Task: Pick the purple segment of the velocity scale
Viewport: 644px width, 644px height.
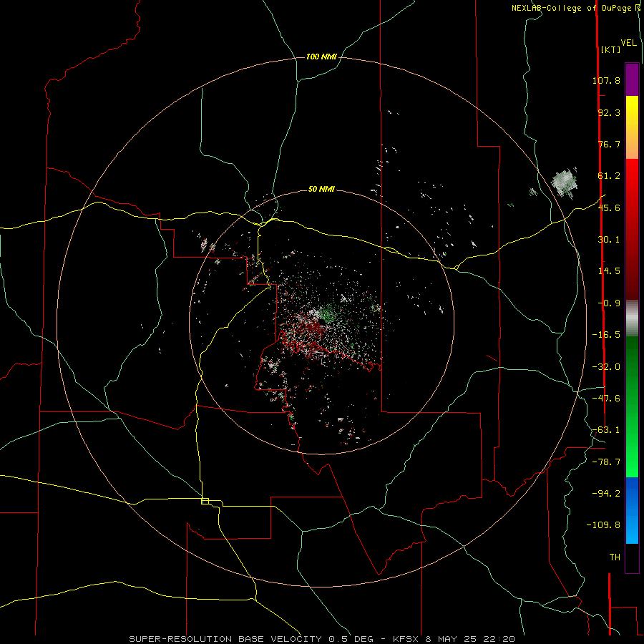Action: (632, 79)
